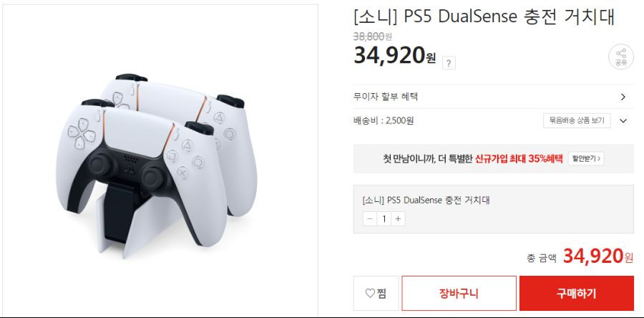Click the red 구매하기 buy button

pyautogui.click(x=577, y=294)
